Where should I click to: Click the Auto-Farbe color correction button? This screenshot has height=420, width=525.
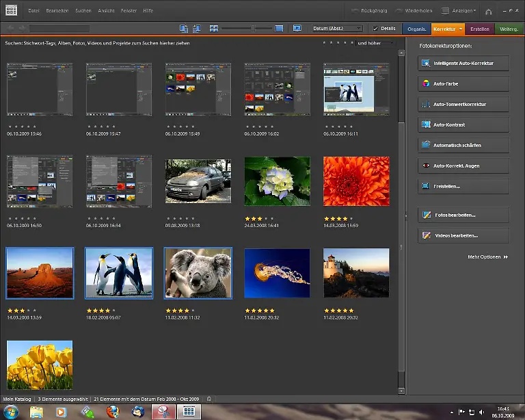pyautogui.click(x=463, y=84)
